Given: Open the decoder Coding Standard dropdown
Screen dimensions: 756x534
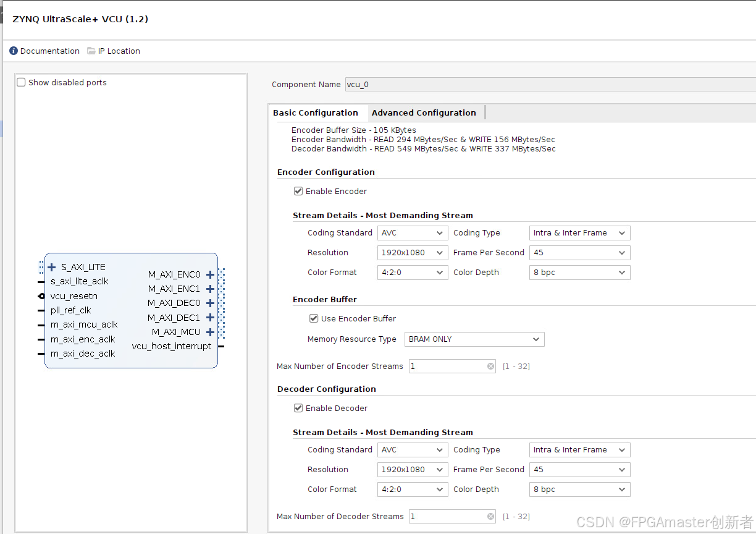Looking at the screenshot, I should click(413, 450).
